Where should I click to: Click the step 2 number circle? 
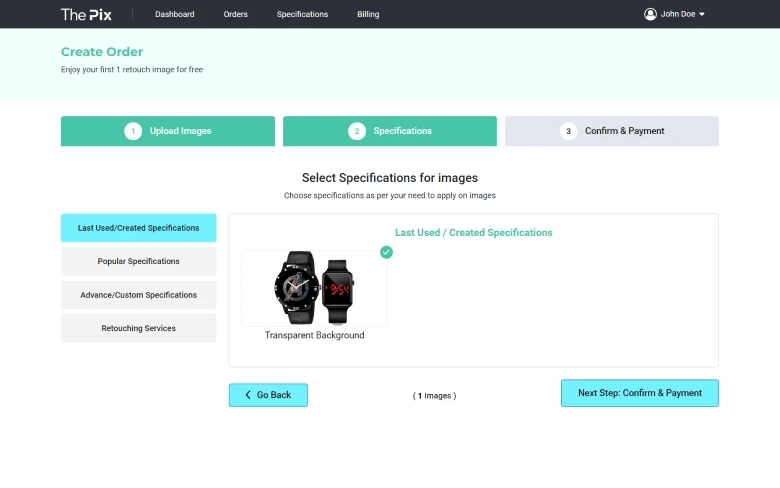pos(357,131)
